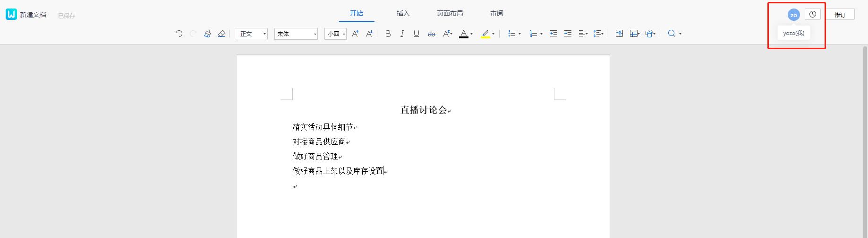Open the text alignment options
Image resolution: width=868 pixels, height=238 pixels.
[x=583, y=34]
